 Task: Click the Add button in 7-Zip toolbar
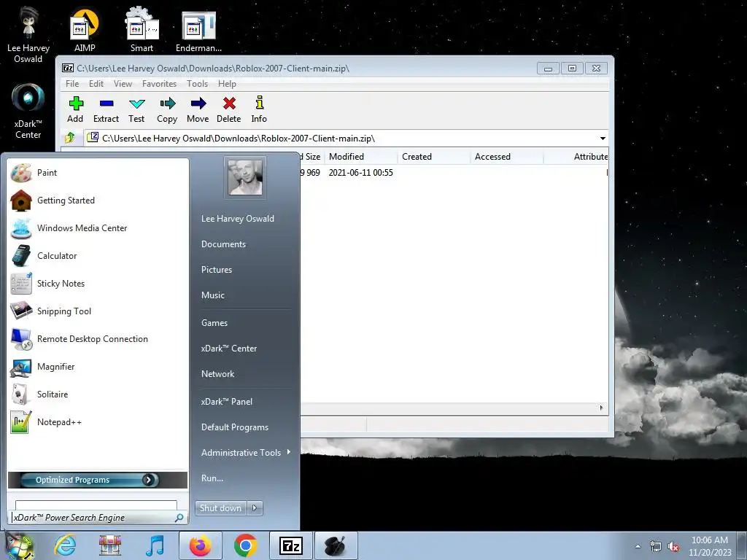pos(75,109)
